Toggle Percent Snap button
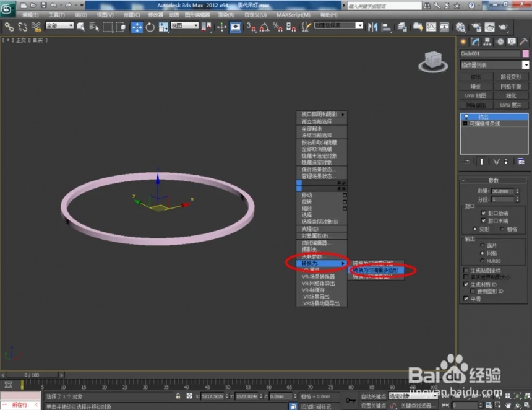This screenshot has width=532, height=410. (278, 27)
